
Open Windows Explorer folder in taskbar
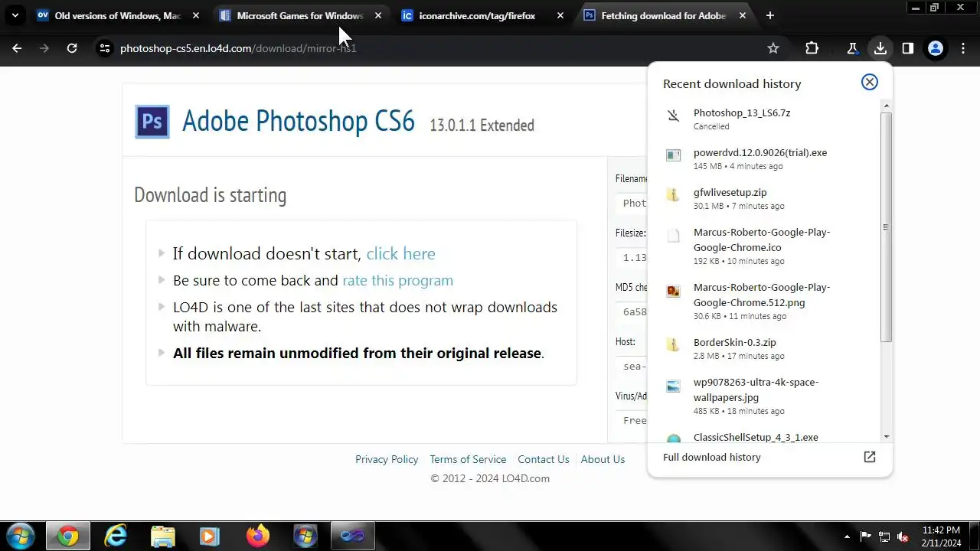click(x=163, y=536)
